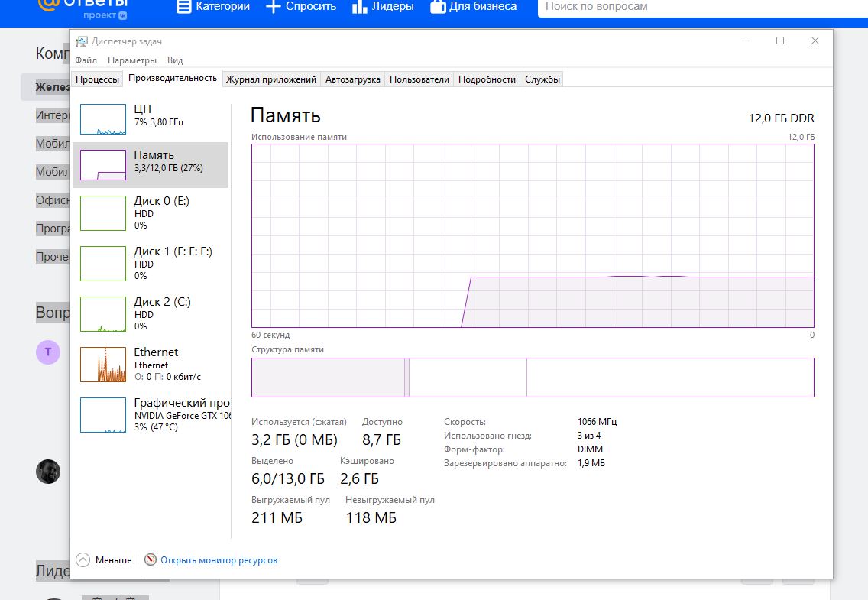The image size is (868, 600).
Task: Open the Файл menu in Task Manager
Action: (86, 60)
